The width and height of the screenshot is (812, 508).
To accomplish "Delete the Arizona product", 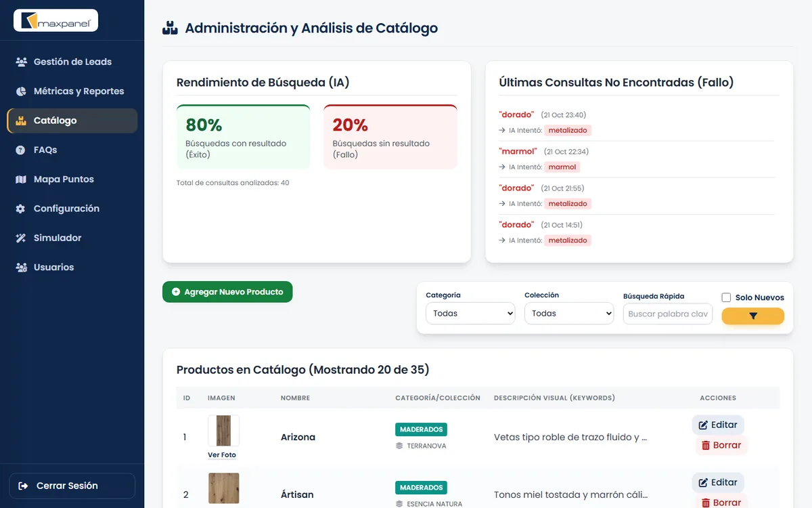I will click(x=721, y=446).
